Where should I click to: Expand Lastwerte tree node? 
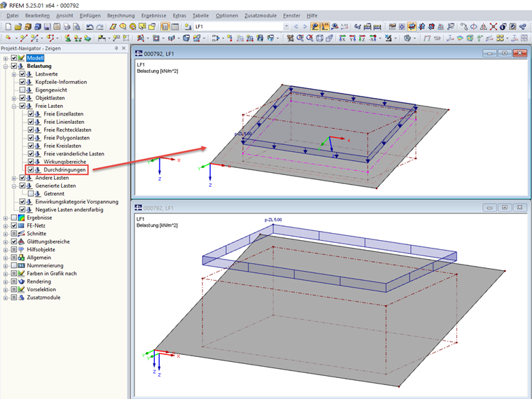(14, 74)
